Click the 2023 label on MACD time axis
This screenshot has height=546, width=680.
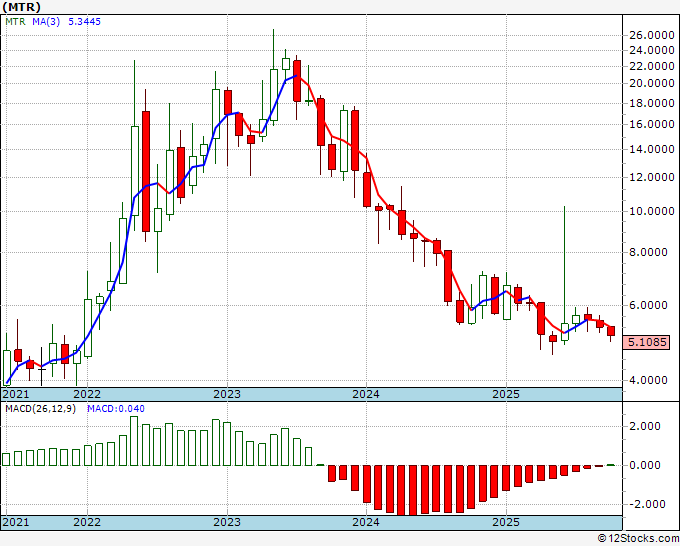click(x=227, y=522)
